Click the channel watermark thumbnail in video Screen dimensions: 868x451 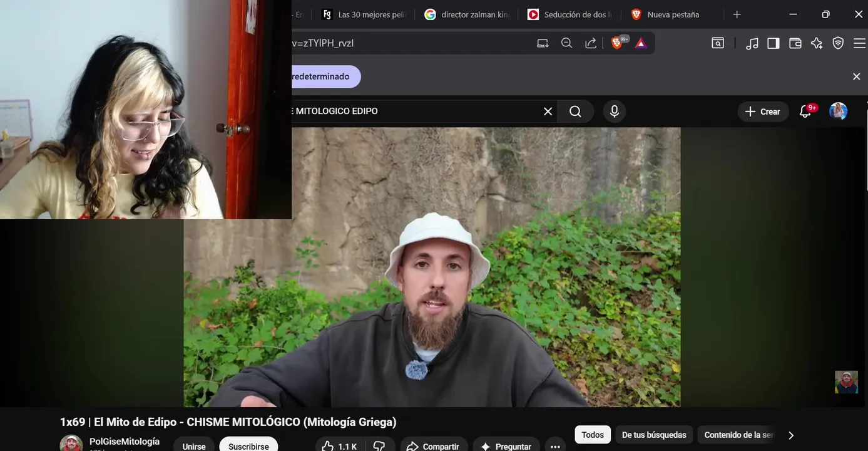pos(846,382)
